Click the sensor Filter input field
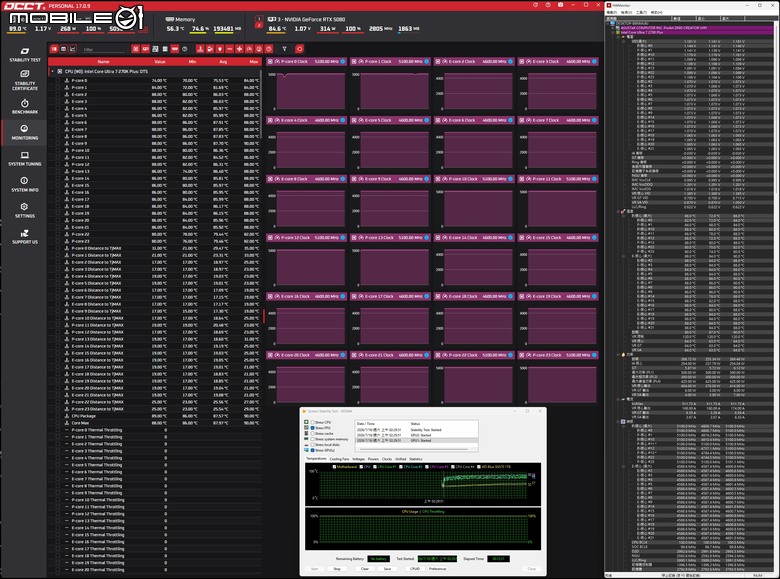Image resolution: width=780 pixels, height=579 pixels. (x=103, y=50)
